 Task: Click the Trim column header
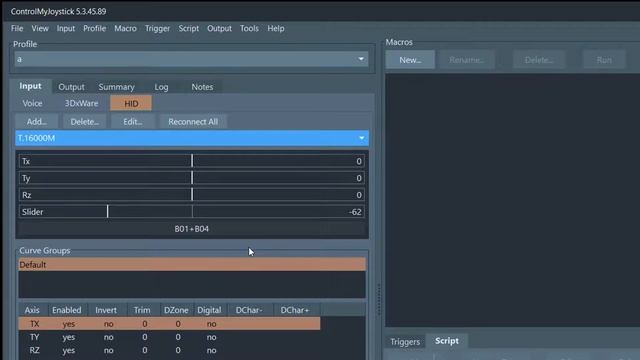point(142,310)
